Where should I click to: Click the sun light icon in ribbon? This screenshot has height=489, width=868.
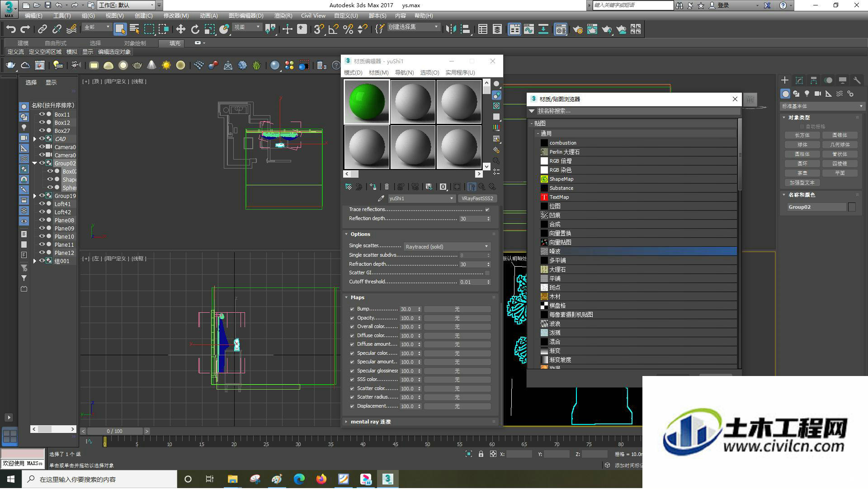(x=166, y=66)
